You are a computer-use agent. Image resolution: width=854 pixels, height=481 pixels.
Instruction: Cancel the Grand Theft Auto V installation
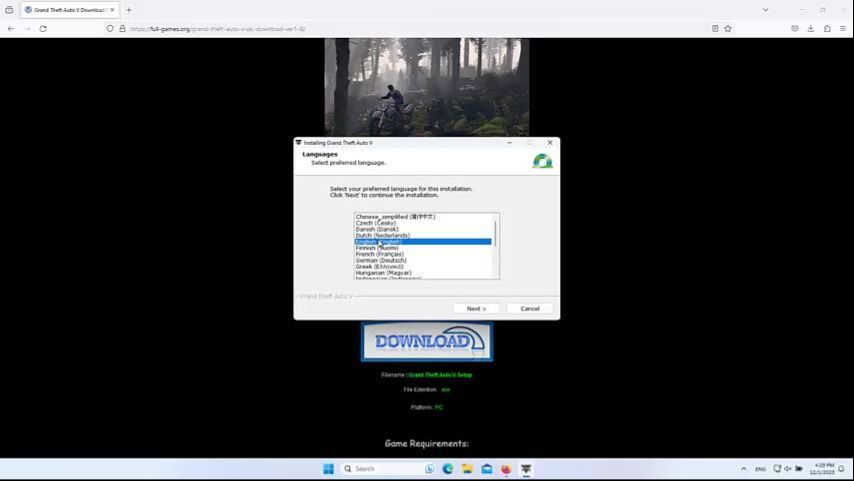pos(529,308)
